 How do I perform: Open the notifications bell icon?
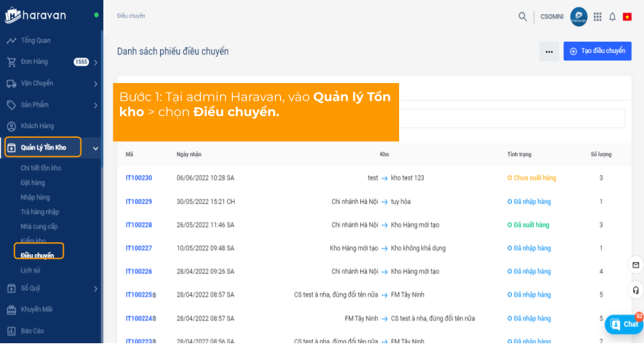612,17
